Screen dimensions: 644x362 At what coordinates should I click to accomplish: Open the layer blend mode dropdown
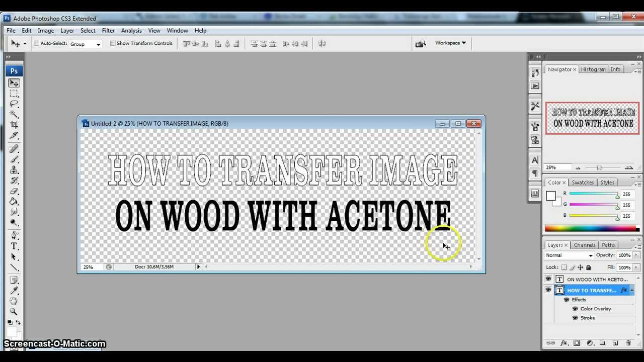click(570, 255)
